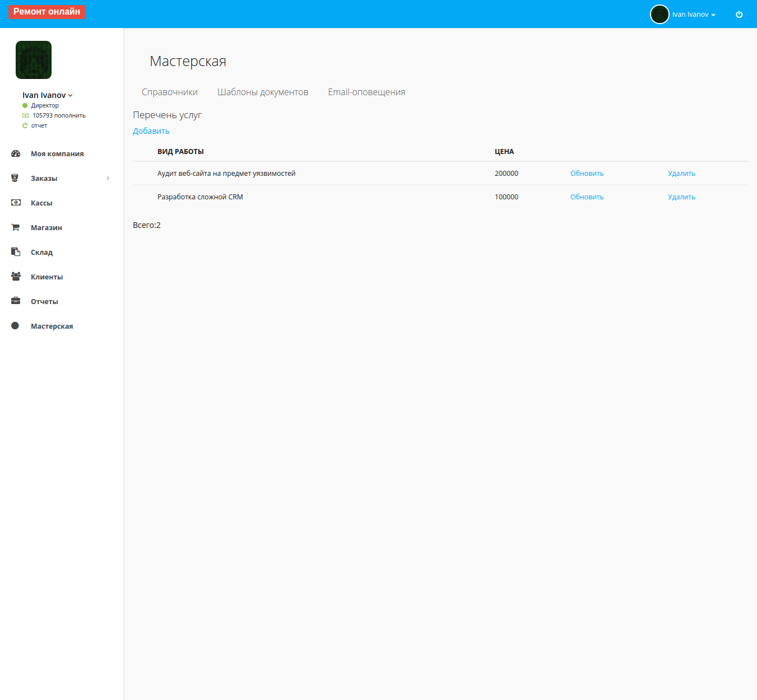Open Отчеты in the sidebar
This screenshot has height=700, width=757.
point(45,301)
